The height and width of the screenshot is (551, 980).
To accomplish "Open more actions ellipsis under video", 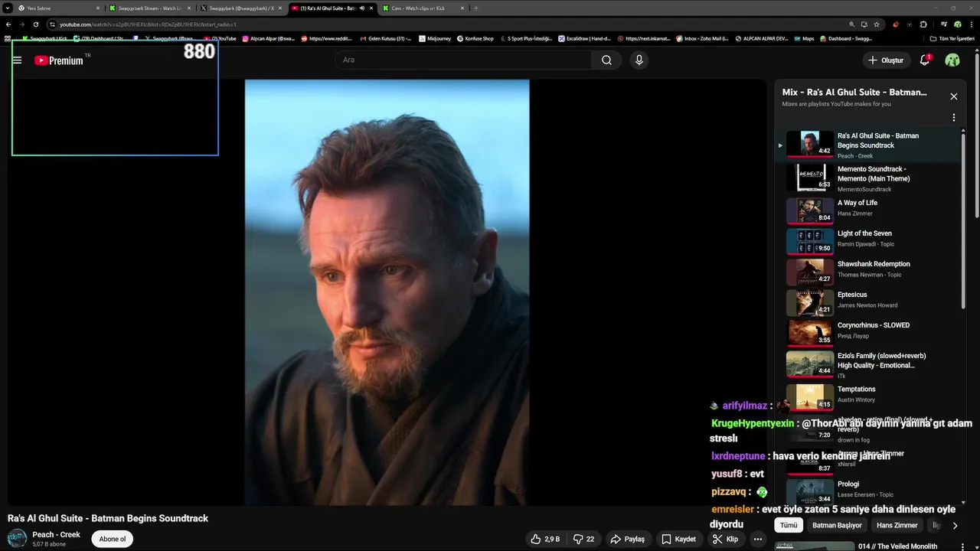I will click(758, 539).
